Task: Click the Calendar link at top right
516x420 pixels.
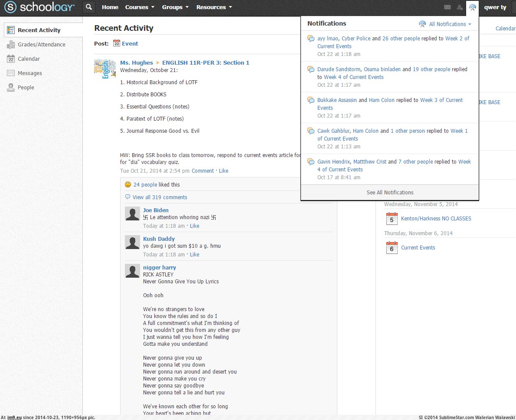Action: [x=506, y=28]
